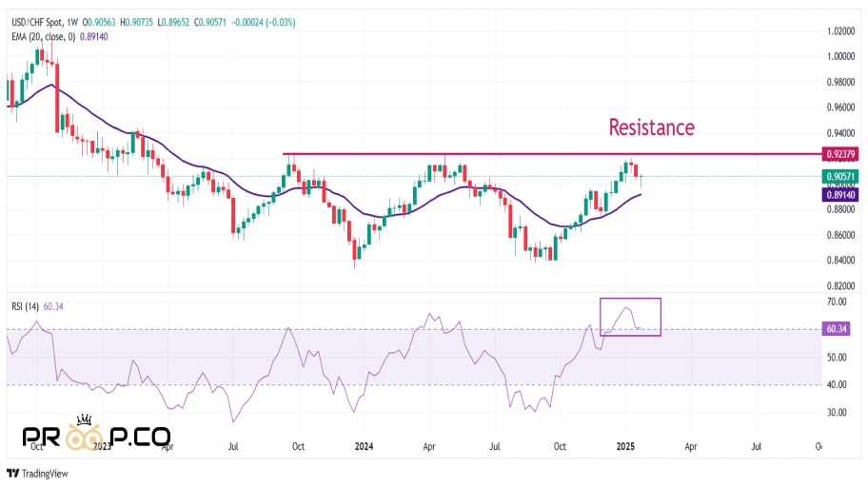Click the 2025 time axis label

point(625,446)
